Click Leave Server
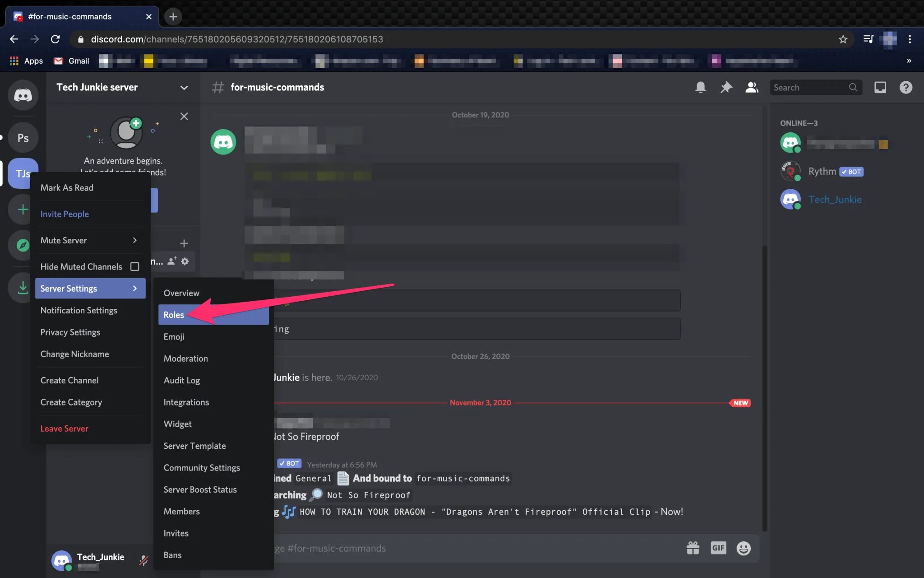 pyautogui.click(x=90, y=429)
